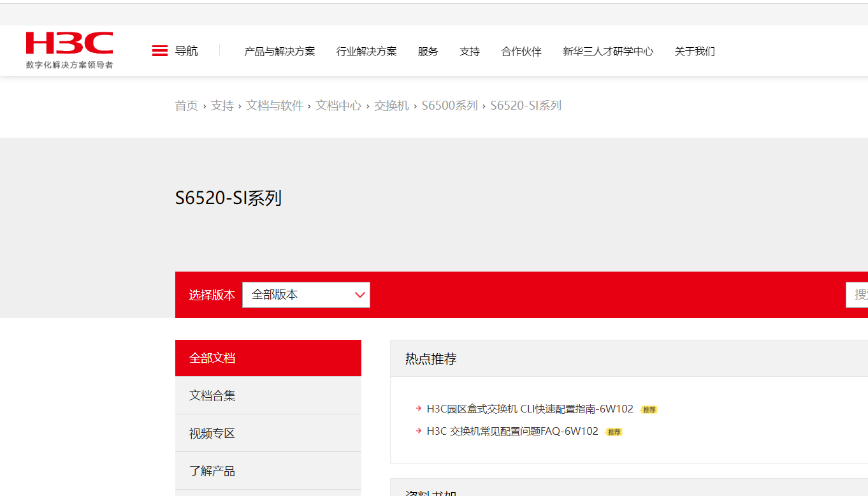The width and height of the screenshot is (868, 496).
Task: Select the 视频专区 sidebar tab
Action: (268, 434)
